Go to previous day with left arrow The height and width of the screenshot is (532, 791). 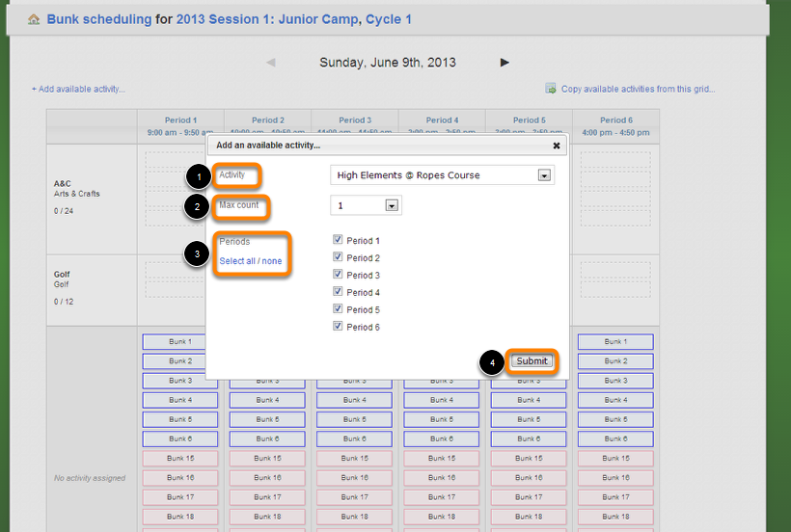point(271,63)
